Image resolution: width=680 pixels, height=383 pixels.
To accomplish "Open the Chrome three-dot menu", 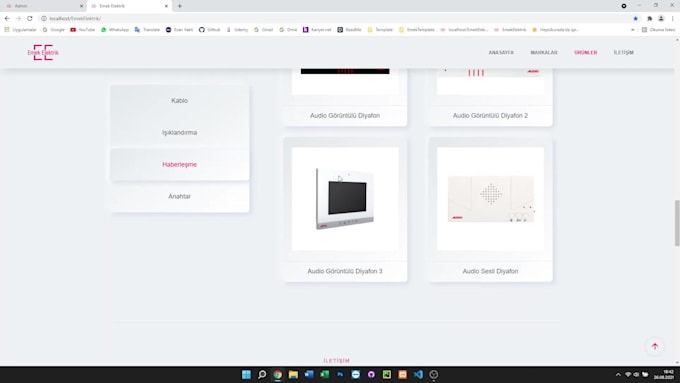I will pyautogui.click(x=673, y=19).
